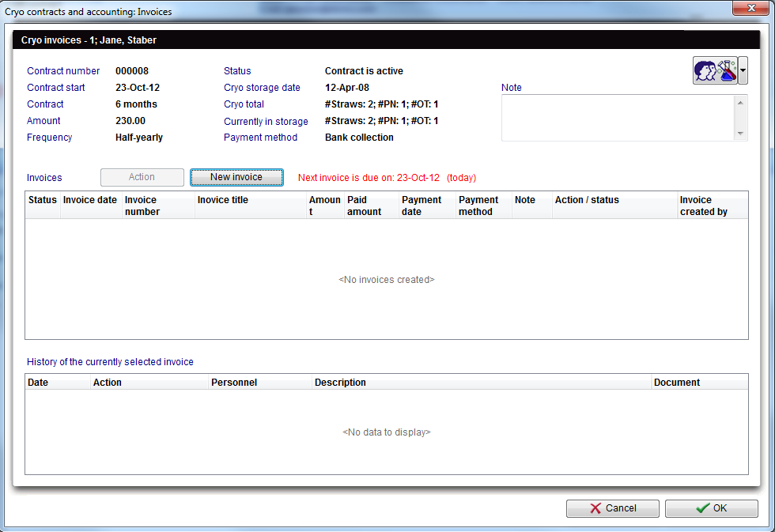
Task: Click the Date column header in history table
Action: [x=58, y=383]
